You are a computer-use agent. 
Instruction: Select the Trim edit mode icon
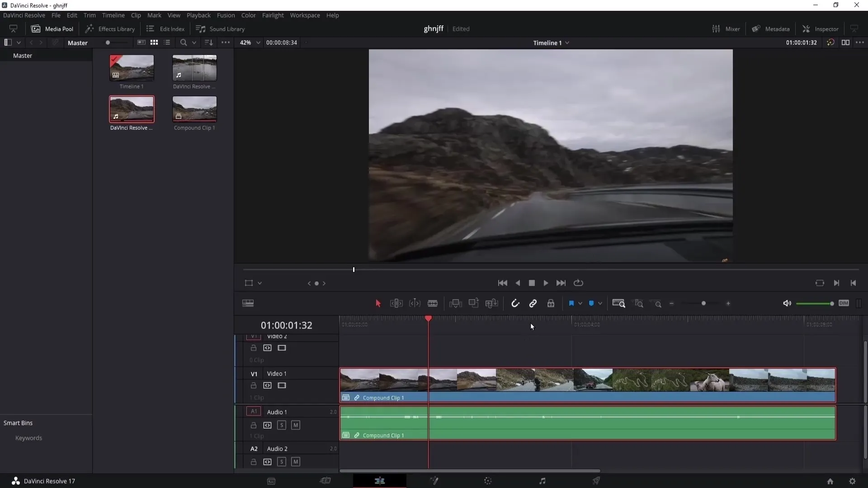(396, 303)
